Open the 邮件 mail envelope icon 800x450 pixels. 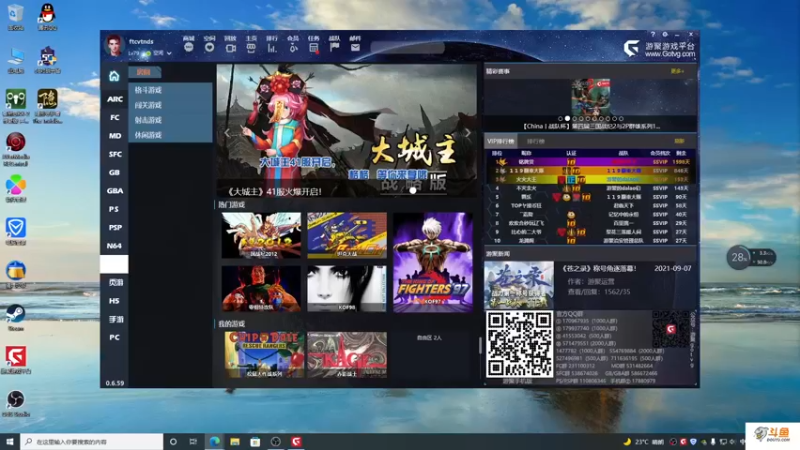point(355,47)
